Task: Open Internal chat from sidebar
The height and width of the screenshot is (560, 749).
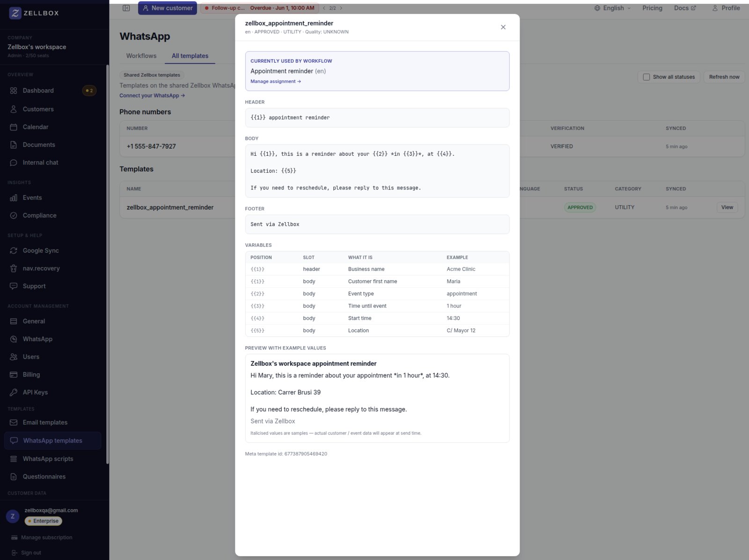Action: click(x=40, y=162)
